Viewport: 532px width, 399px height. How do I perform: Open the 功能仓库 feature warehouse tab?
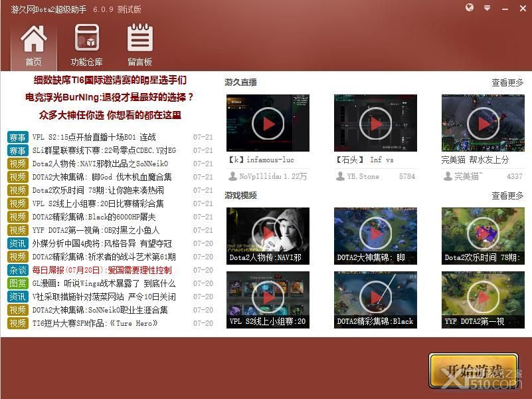pos(86,46)
